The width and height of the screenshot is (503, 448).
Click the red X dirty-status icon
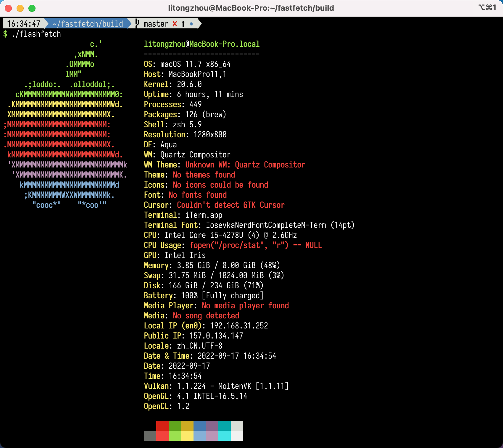coord(175,24)
